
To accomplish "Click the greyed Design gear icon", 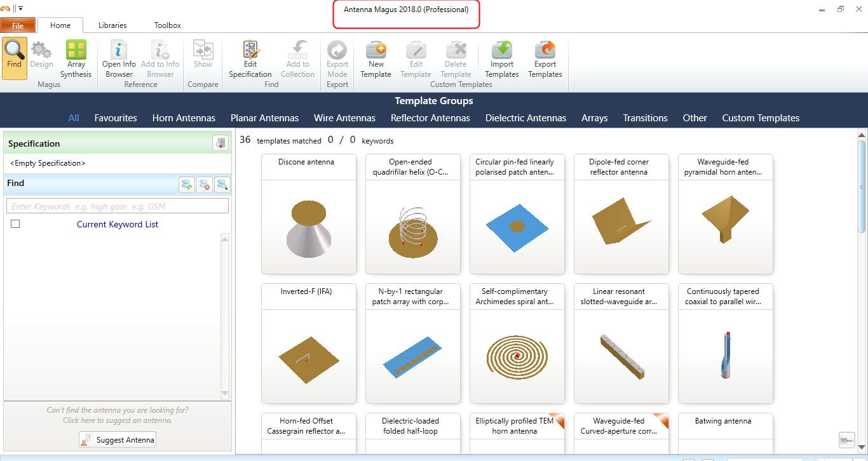I will coord(41,50).
